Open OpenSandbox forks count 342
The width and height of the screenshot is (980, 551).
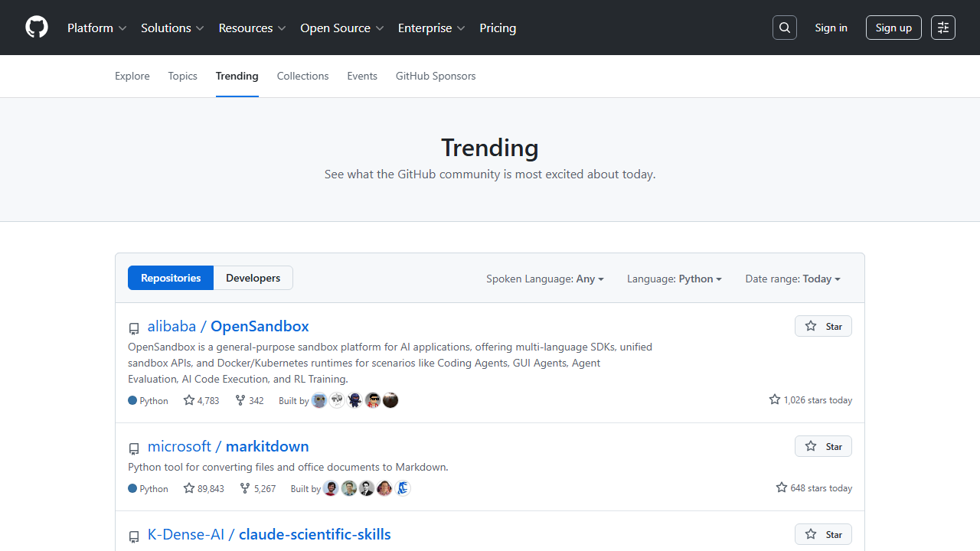(250, 400)
